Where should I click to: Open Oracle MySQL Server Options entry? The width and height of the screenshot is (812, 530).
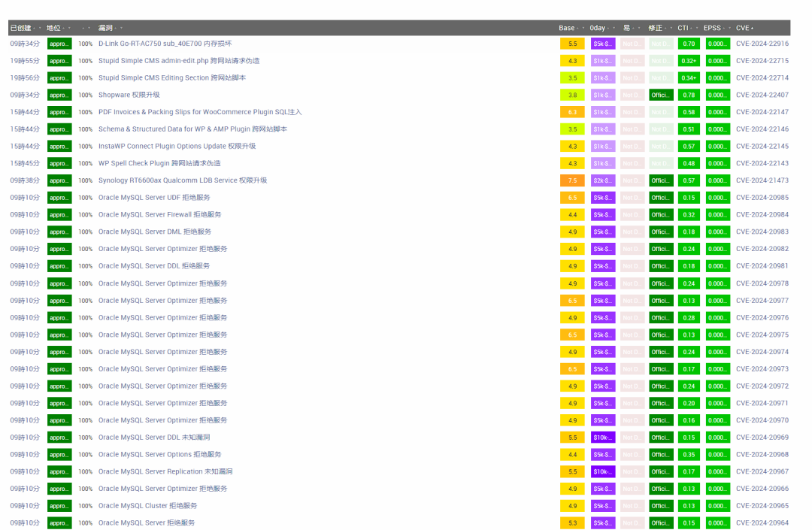pos(159,454)
